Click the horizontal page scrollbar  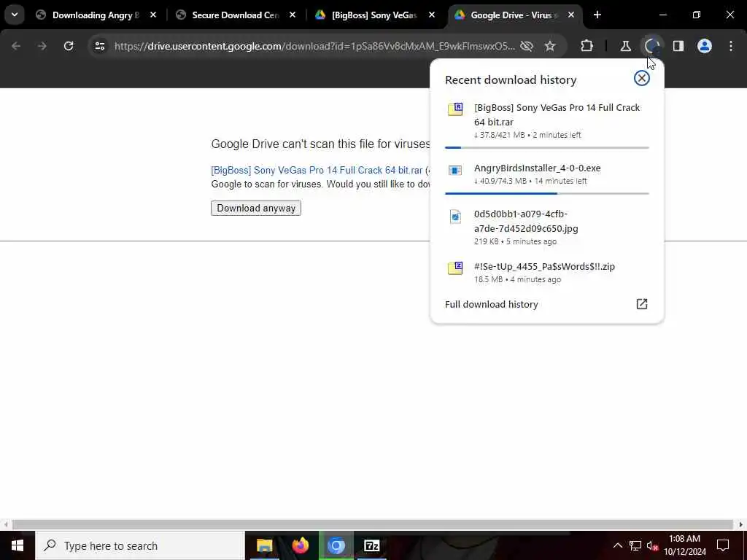[x=373, y=525]
